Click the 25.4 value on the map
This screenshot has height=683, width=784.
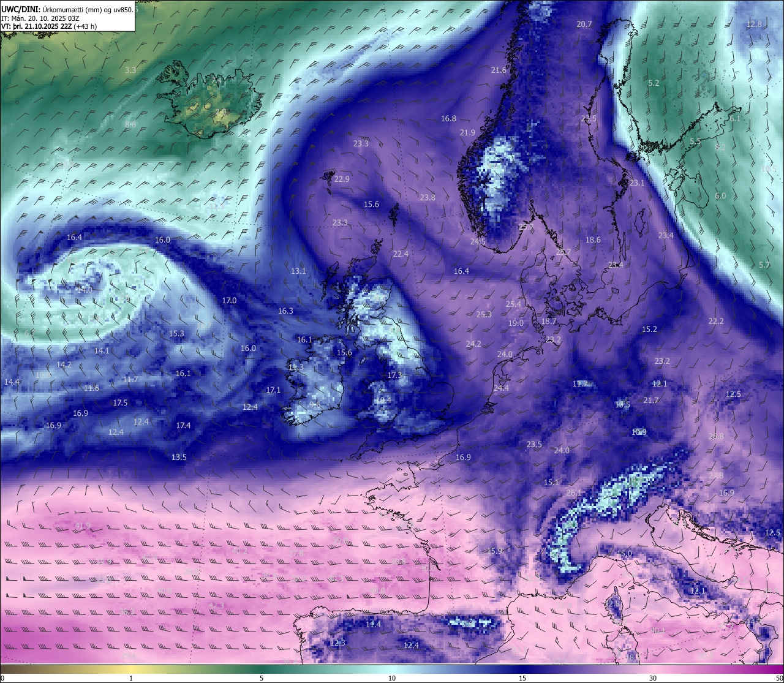513,304
